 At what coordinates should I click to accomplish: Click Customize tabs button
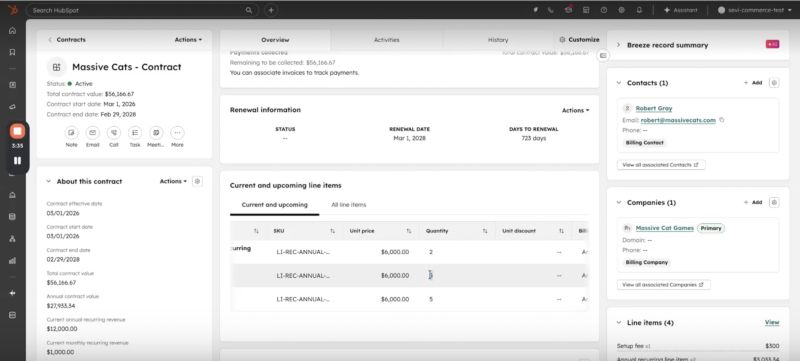(579, 39)
